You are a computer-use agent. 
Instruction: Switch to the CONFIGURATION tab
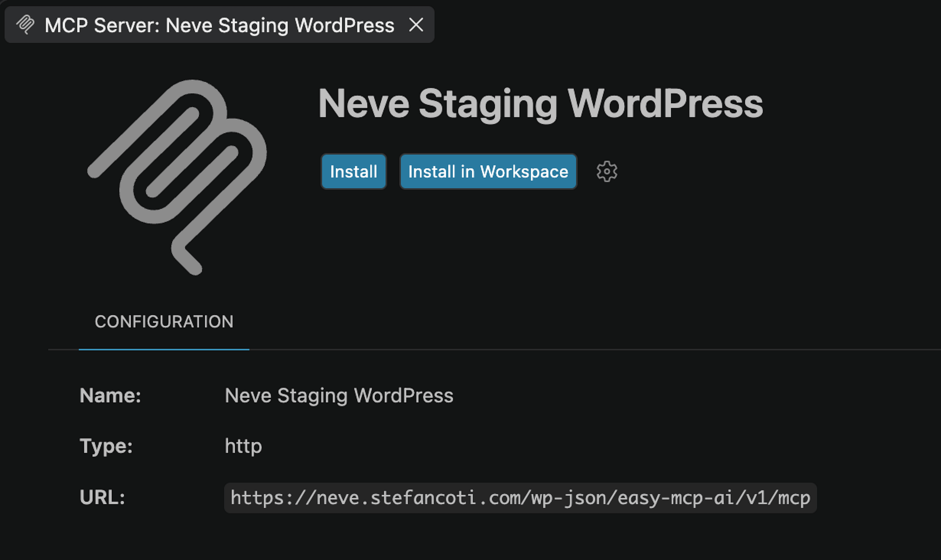click(164, 322)
